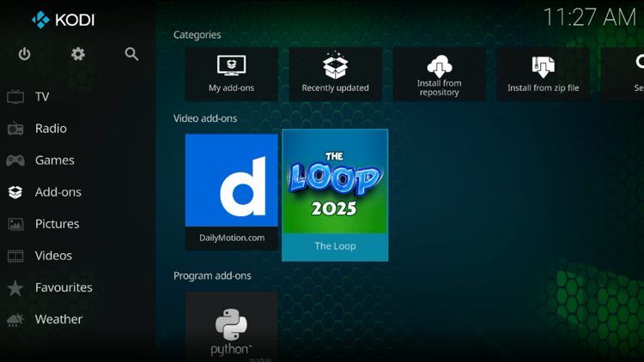Screen dimensions: 644x362
Task: Select the Favourites star icon
Action: 15,287
